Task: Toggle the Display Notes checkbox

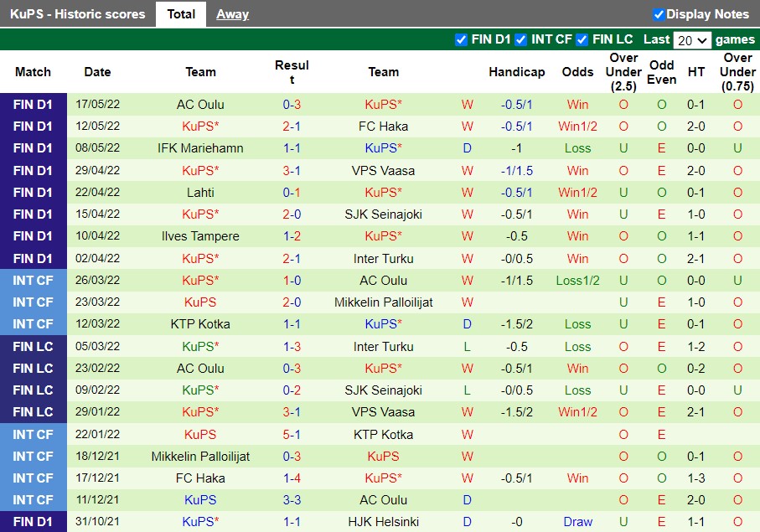Action: click(659, 14)
